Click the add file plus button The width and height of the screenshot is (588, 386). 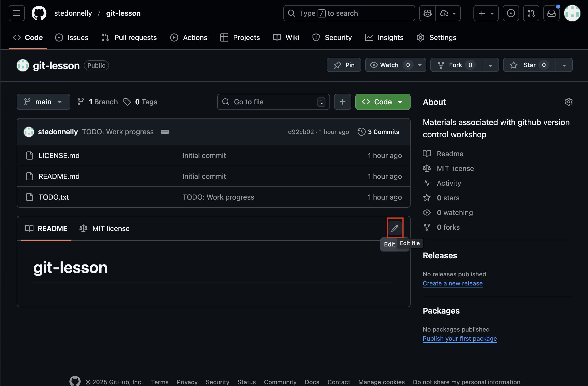342,102
